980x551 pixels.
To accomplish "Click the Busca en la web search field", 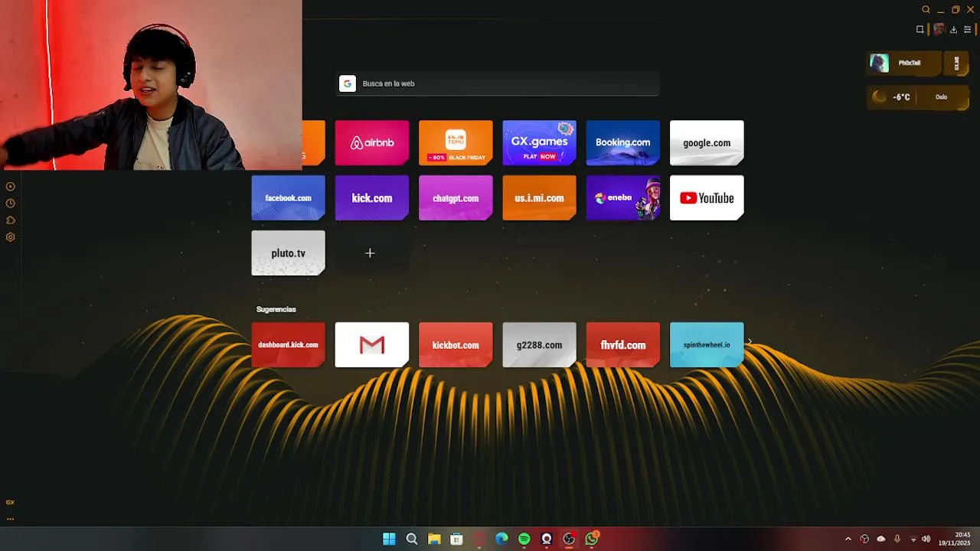I will [498, 83].
